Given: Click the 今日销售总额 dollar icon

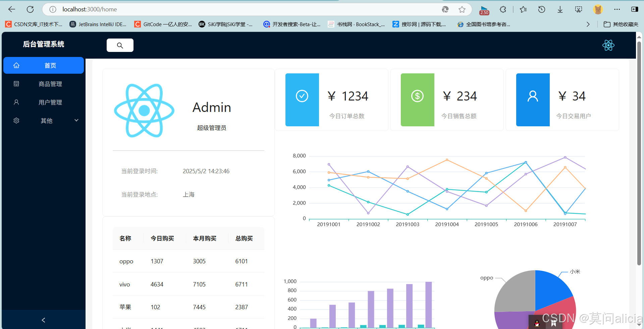Looking at the screenshot, I should (x=418, y=96).
